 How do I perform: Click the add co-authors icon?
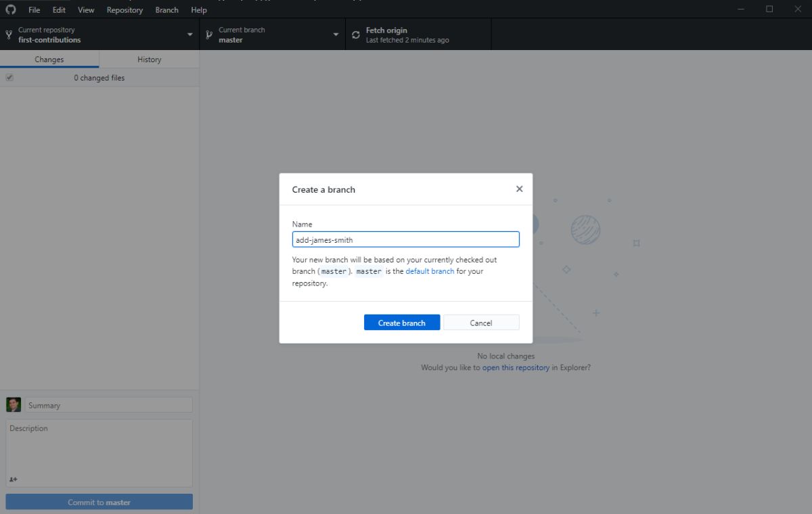pyautogui.click(x=14, y=480)
